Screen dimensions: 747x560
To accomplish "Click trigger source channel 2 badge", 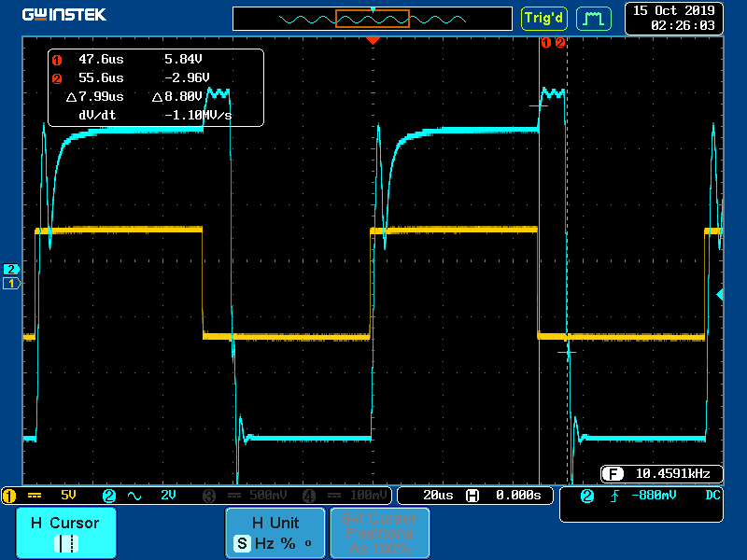I will pos(587,497).
